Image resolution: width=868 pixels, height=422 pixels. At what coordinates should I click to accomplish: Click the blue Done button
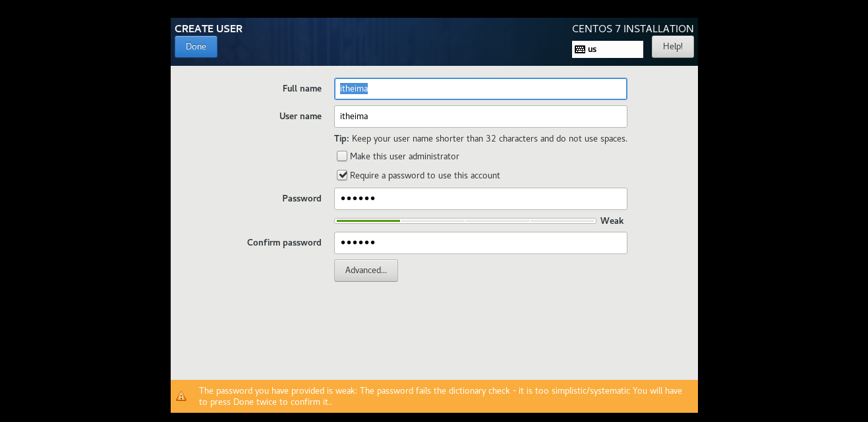point(196,47)
